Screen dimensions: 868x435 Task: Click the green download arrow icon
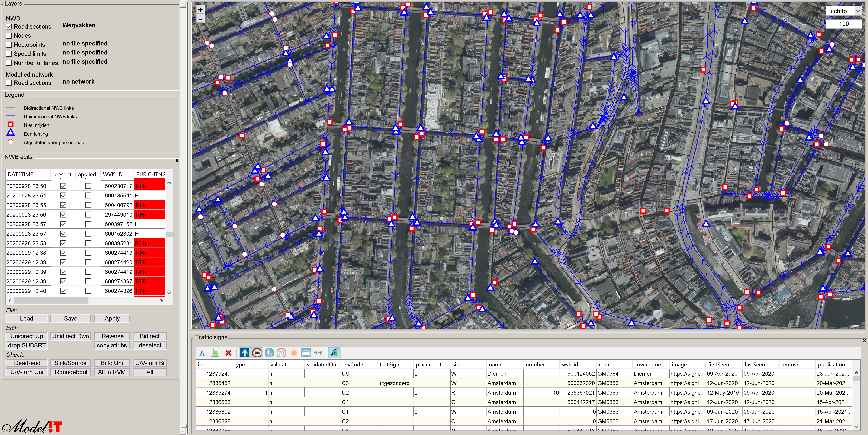(x=215, y=353)
